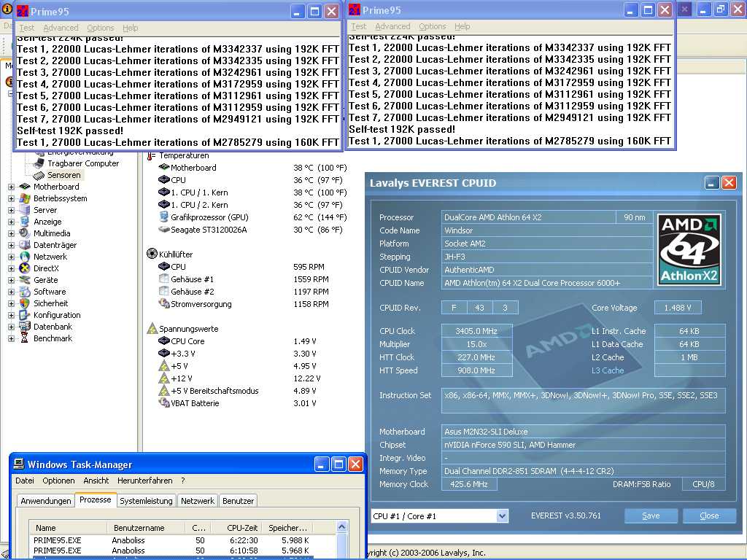Click the +5 V Bereitschaftsmodus icon

pyautogui.click(x=164, y=391)
